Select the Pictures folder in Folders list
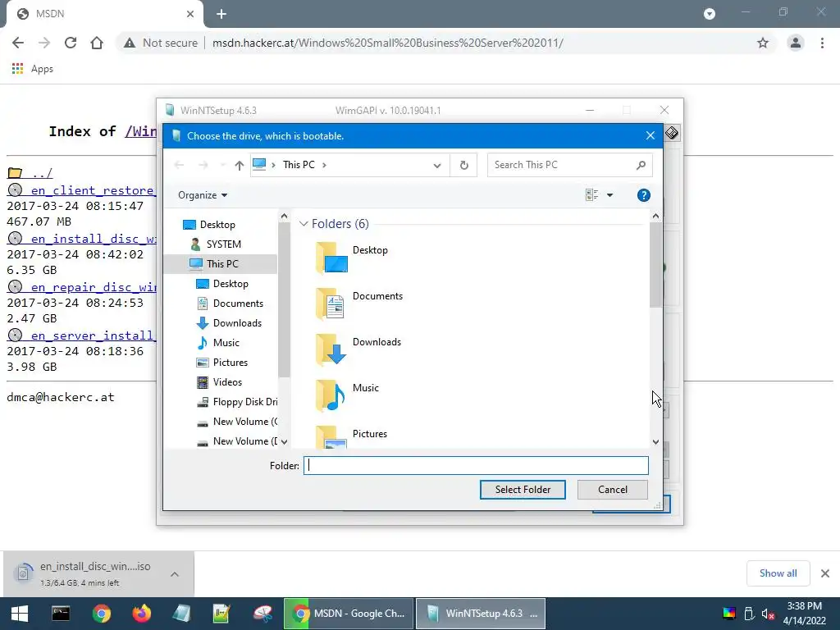Screen dimensions: 840x630 pos(351,436)
